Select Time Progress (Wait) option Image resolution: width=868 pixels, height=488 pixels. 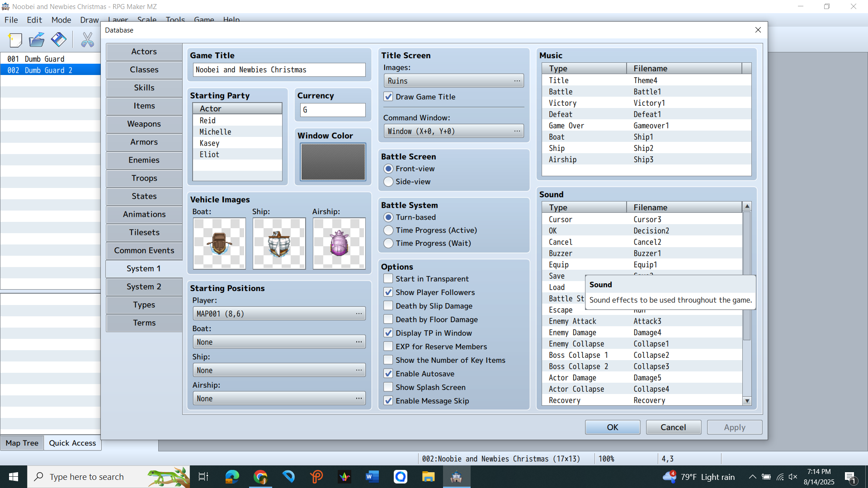(x=388, y=243)
